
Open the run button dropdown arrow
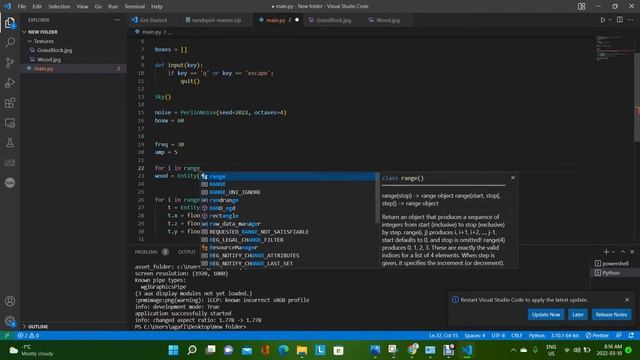click(610, 20)
